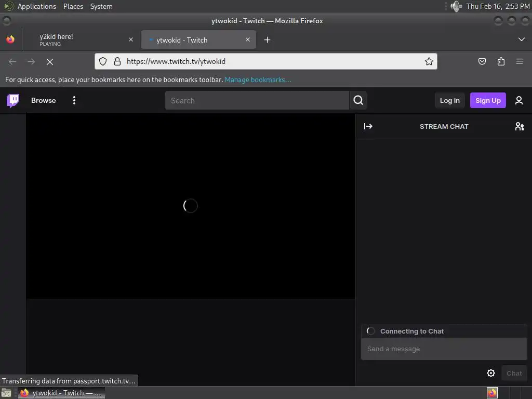This screenshot has width=532, height=399.
Task: Open the Applications menu
Action: tap(37, 6)
